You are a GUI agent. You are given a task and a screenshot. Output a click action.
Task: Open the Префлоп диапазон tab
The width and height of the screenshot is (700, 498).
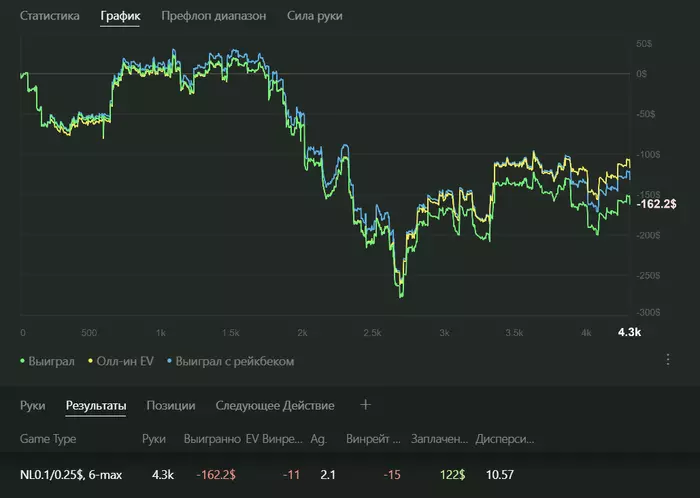[x=213, y=16]
